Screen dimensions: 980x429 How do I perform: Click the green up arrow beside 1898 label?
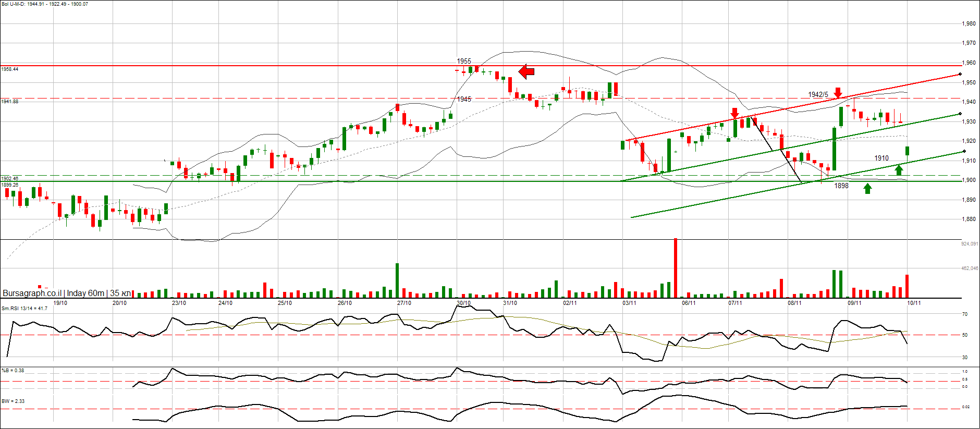867,188
